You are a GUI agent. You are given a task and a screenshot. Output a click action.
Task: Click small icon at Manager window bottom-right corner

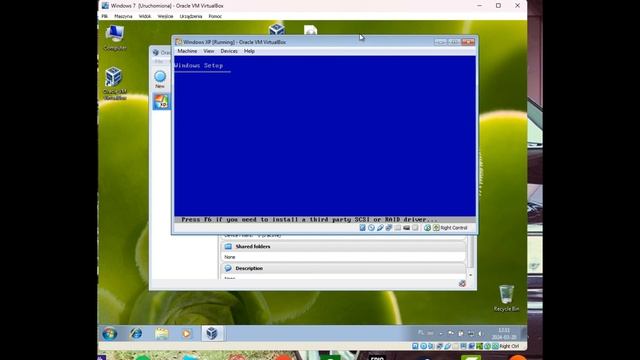click(462, 283)
